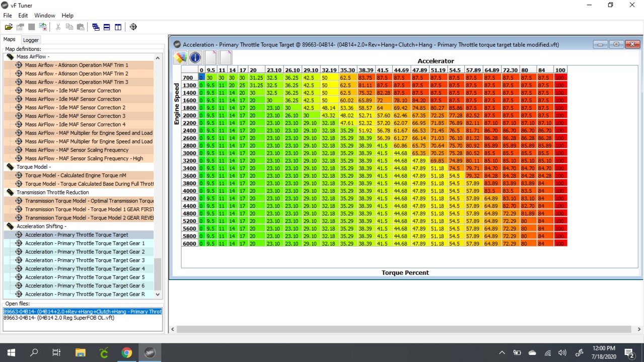Select Atkinson Operation MAF Trim 3 map
Screen dimensions: 644x362
(x=77, y=82)
